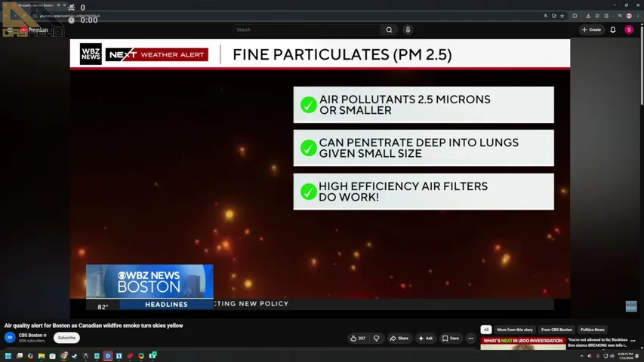Open the taskbar clock and date
The width and height of the screenshot is (644, 362).
[x=626, y=356]
